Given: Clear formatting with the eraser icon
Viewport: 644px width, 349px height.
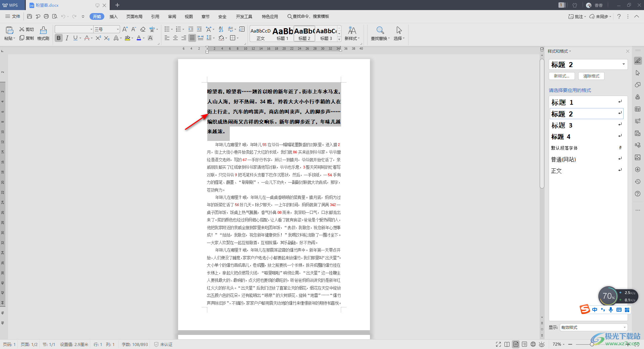Looking at the screenshot, I should coord(143,29).
